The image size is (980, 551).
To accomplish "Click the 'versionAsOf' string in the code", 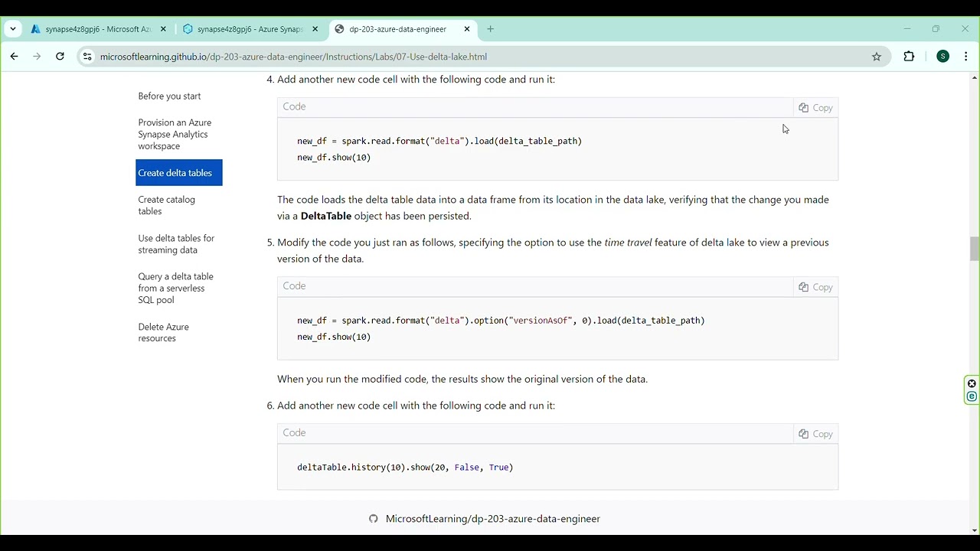I will (x=541, y=321).
